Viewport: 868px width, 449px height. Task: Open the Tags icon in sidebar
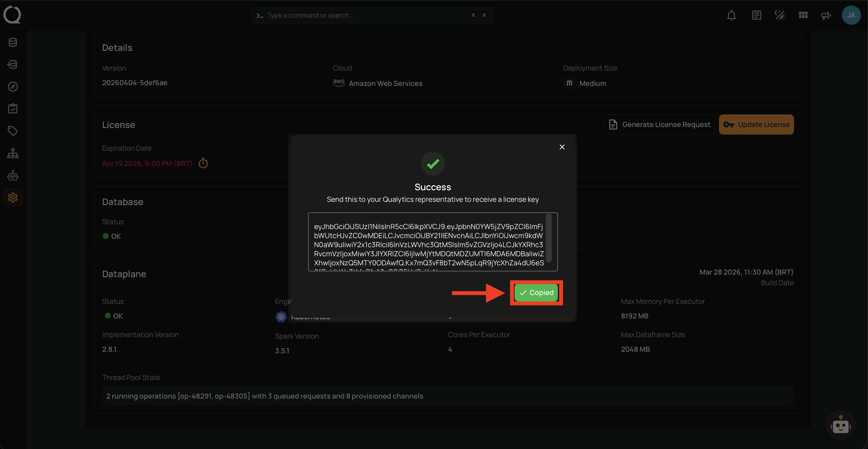[x=13, y=131]
